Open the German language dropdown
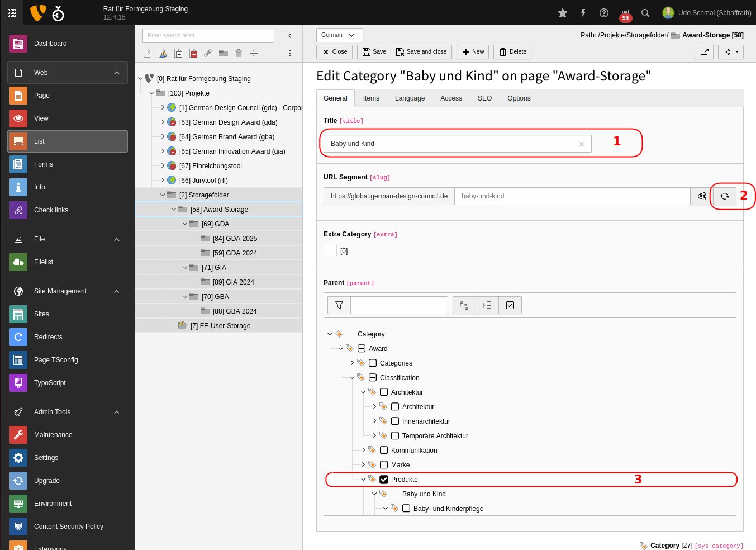The width and height of the screenshot is (756, 550). click(x=339, y=35)
